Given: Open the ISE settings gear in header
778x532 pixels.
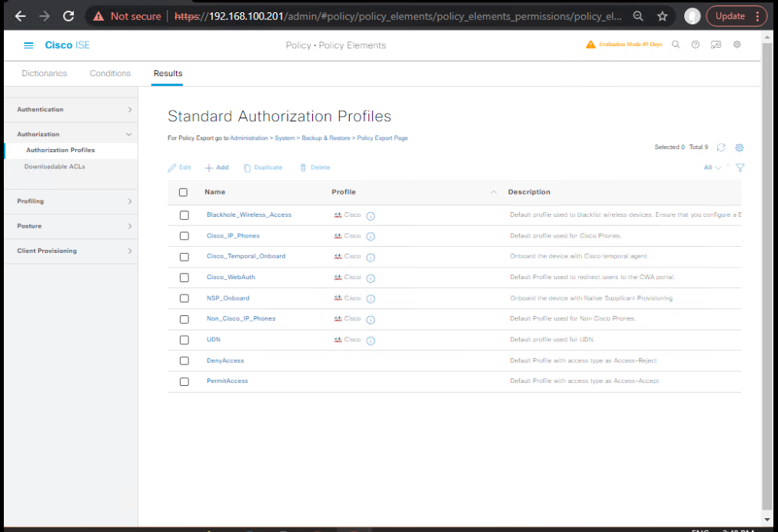Looking at the screenshot, I should (x=737, y=45).
